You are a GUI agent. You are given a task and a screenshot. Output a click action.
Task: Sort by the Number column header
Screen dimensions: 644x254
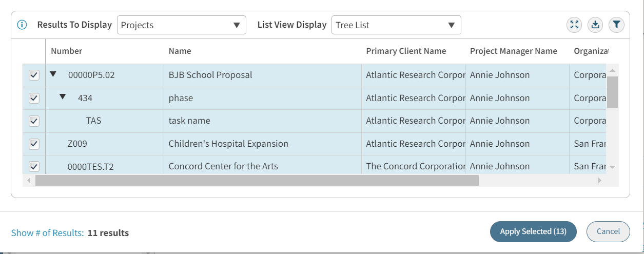67,51
